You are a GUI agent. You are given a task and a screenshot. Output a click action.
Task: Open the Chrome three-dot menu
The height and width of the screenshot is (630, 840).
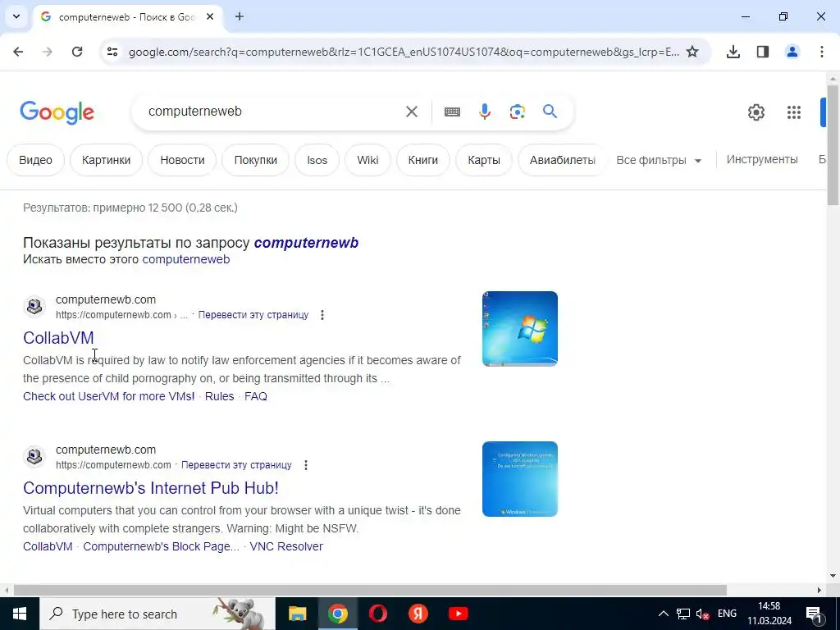821,52
